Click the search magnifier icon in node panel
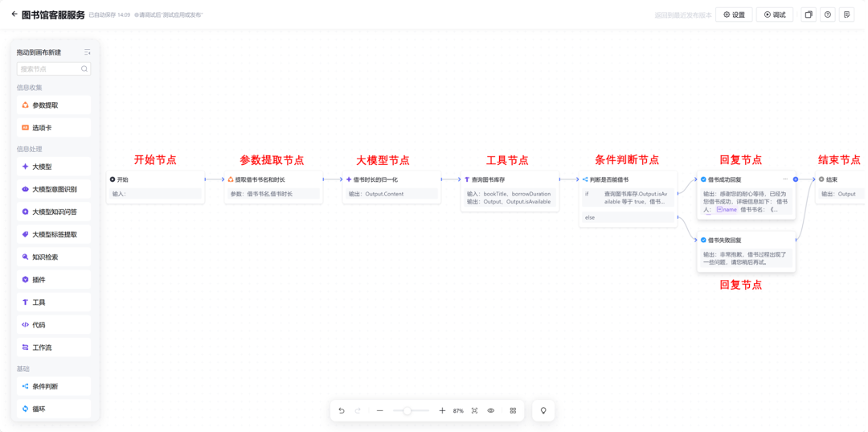Viewport: 868px width, 432px height. pos(84,69)
